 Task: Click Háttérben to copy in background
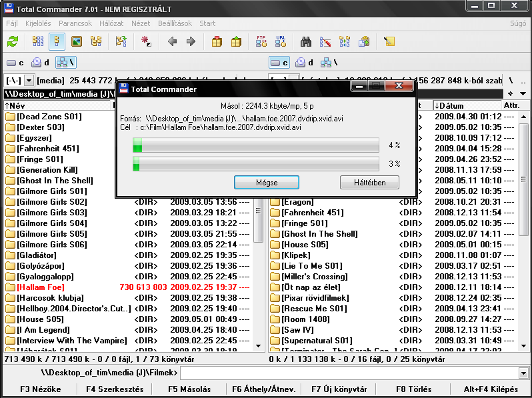coord(369,183)
